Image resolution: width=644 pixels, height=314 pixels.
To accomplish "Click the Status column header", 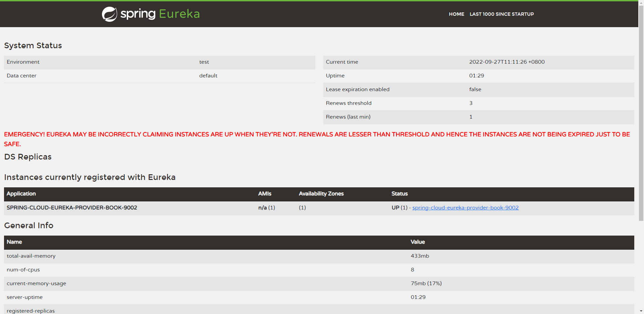I will tap(399, 194).
